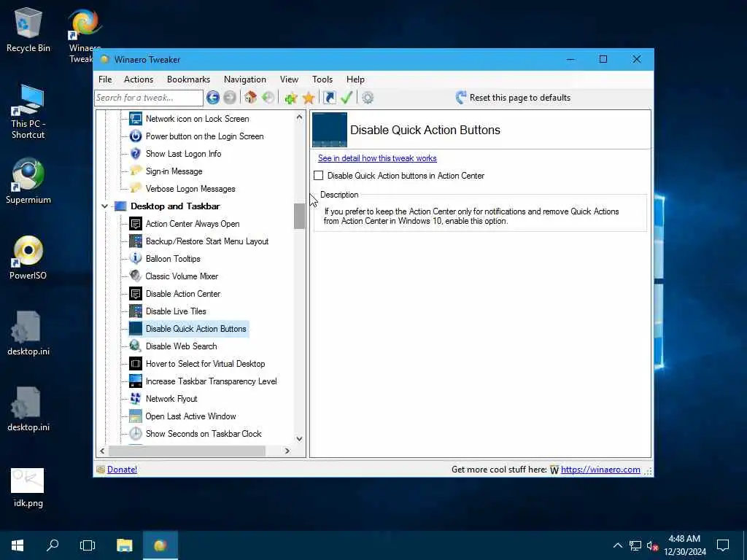Open File Explorer from the taskbar
Image resolution: width=747 pixels, height=560 pixels.
(x=124, y=545)
